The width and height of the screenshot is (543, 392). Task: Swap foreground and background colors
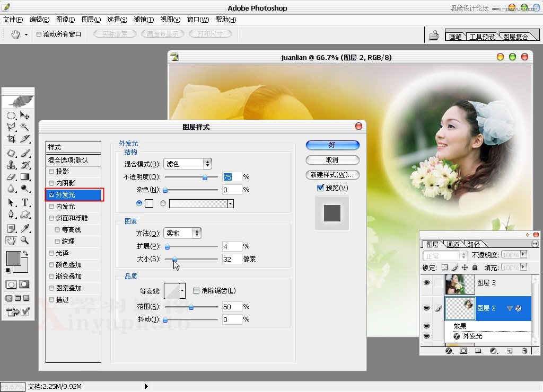pyautogui.click(x=25, y=254)
